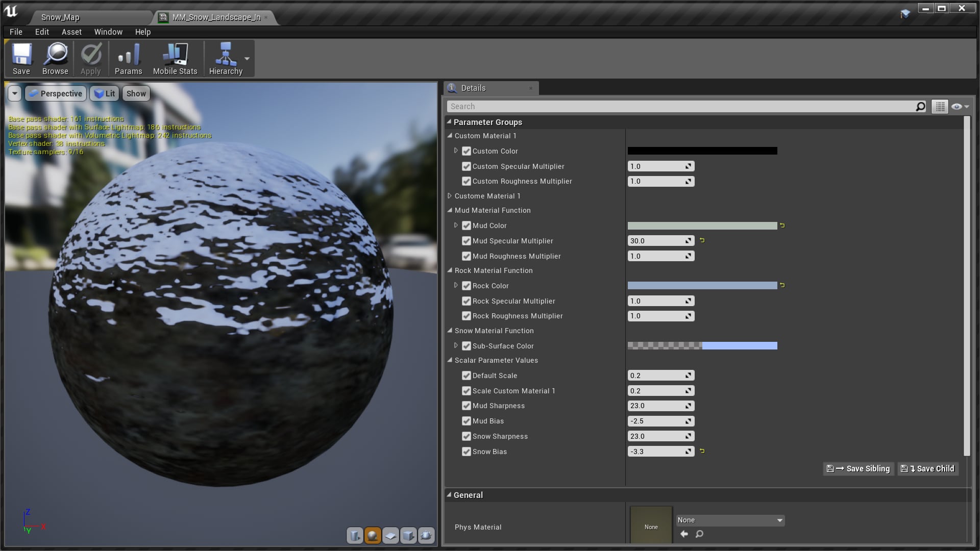Screen dimensions: 980x551
Task: Open the Window menu
Action: pyautogui.click(x=108, y=32)
